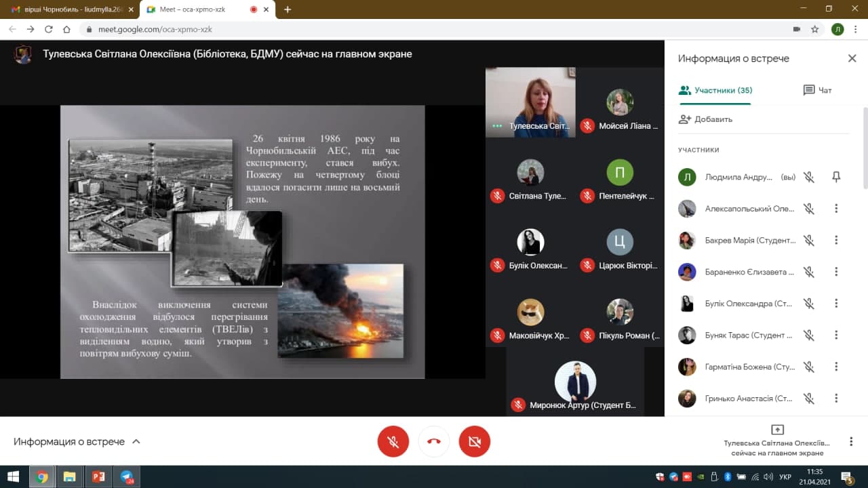Screen dimensions: 868x488
Task: Toggle the microphone mute button
Action: (x=393, y=442)
